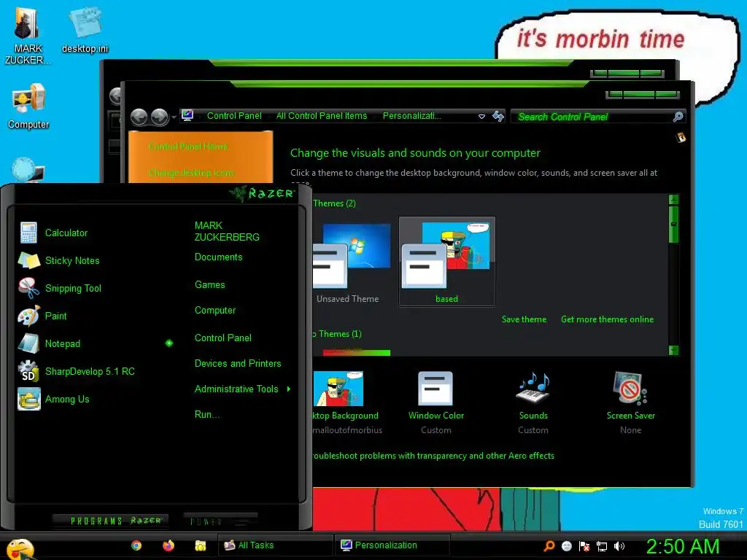Viewport: 747px width, 560px height.
Task: Launch Firefox from the taskbar
Action: [x=169, y=545]
